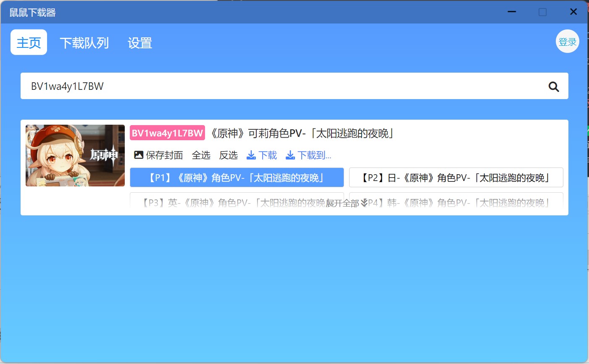The image size is (589, 364).
Task: Click the 下载到... button
Action: coord(308,155)
